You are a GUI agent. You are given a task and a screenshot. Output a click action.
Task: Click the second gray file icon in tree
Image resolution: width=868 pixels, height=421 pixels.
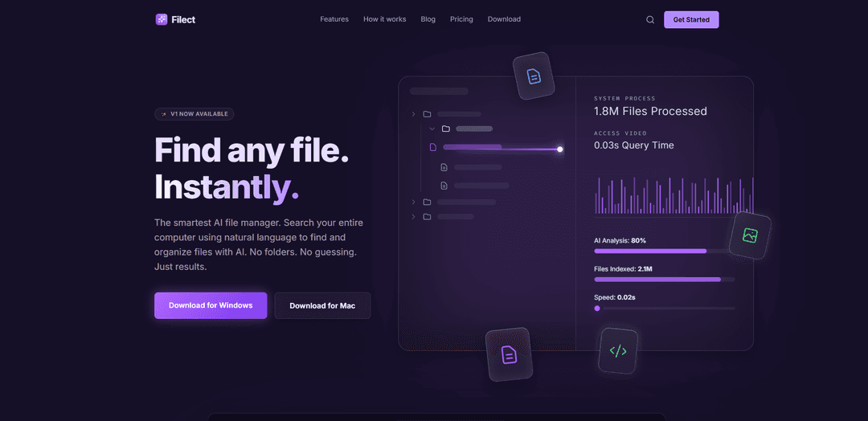pyautogui.click(x=444, y=186)
